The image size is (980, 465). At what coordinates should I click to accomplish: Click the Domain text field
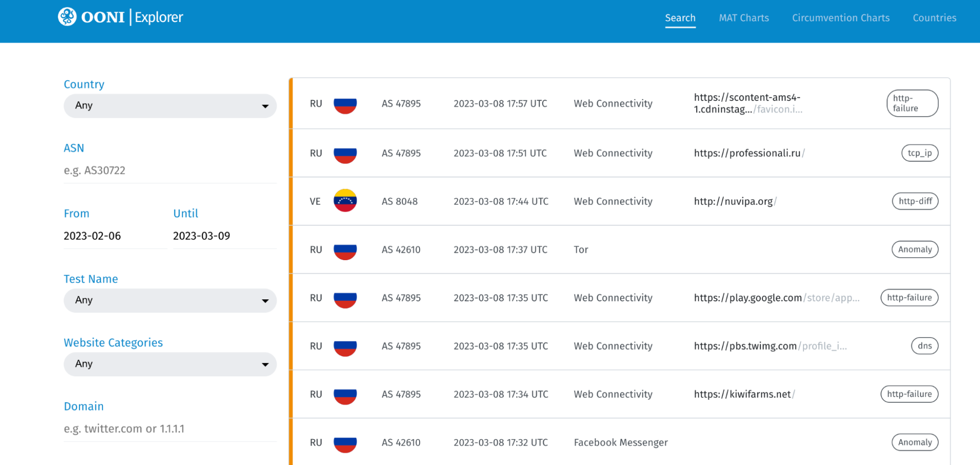pyautogui.click(x=170, y=429)
